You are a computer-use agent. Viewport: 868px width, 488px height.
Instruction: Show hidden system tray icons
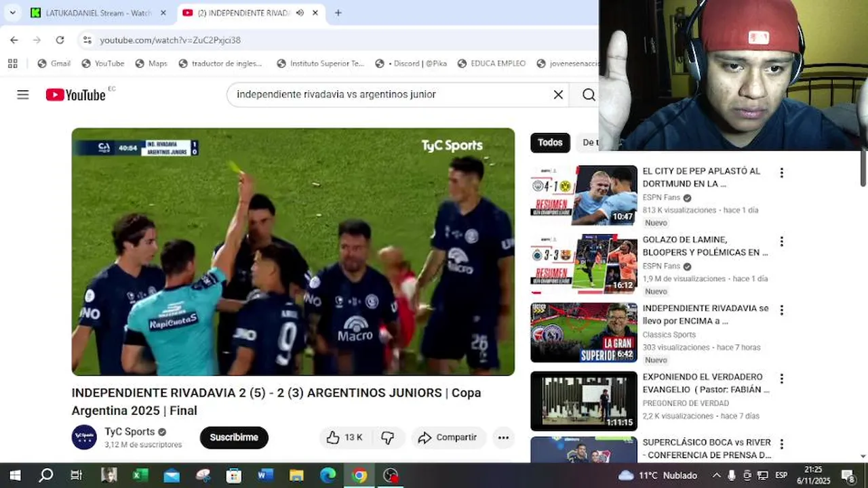(716, 475)
